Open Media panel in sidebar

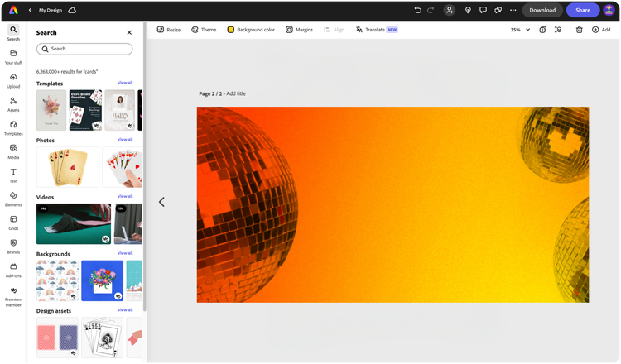click(x=13, y=152)
